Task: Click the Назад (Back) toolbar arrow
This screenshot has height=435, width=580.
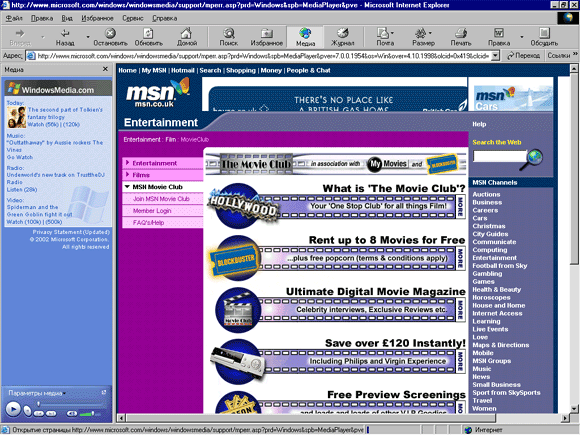Action: point(65,34)
